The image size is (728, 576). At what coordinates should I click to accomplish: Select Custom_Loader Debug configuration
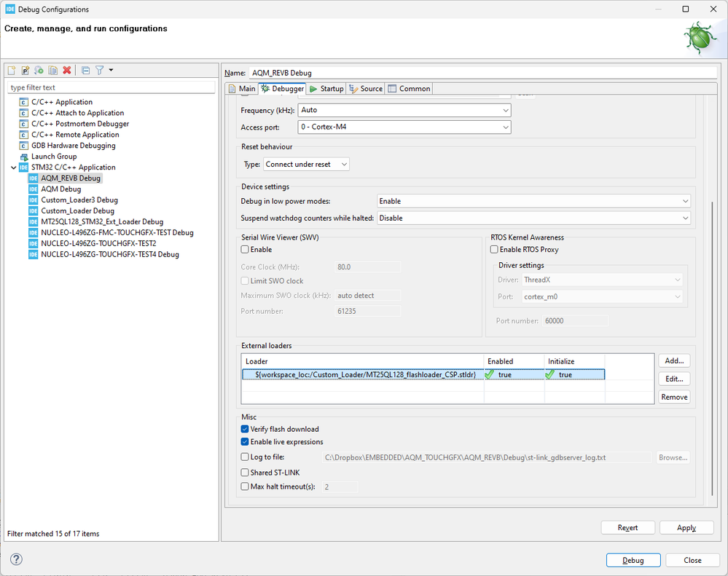[x=77, y=211]
